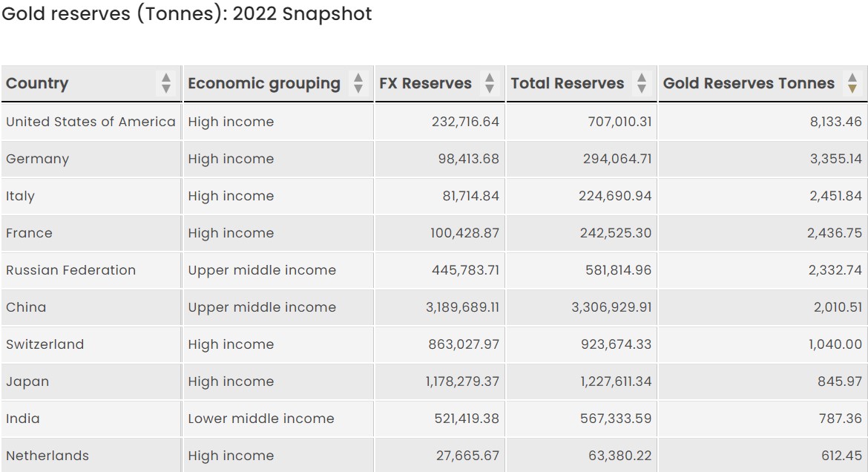The height and width of the screenshot is (472, 868).
Task: Toggle the FX Reserves sort arrows
Action: pyautogui.click(x=489, y=83)
